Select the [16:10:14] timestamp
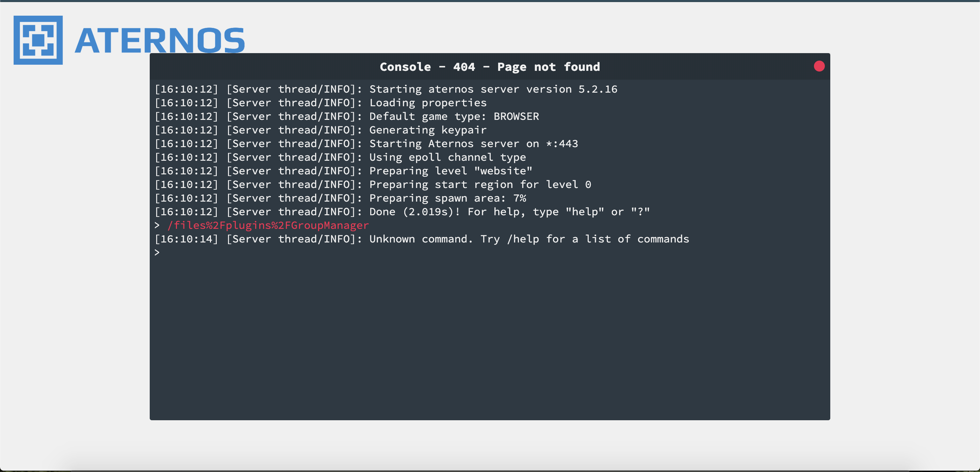 (x=186, y=239)
